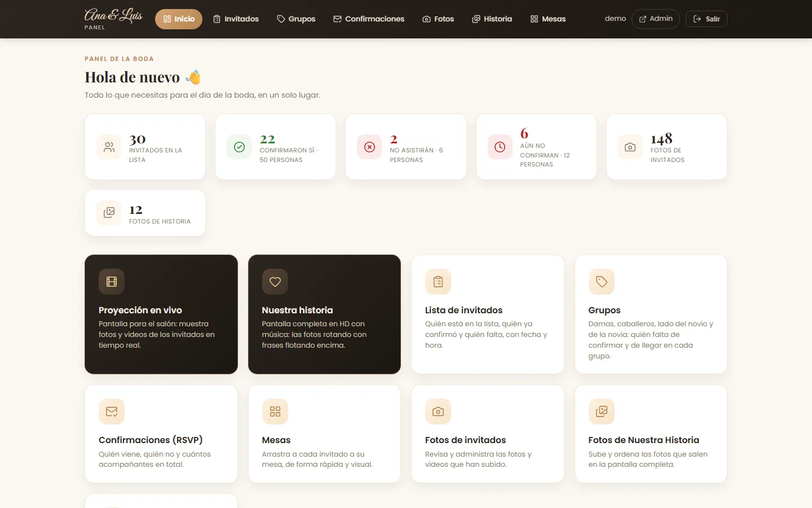This screenshot has height=508, width=812.
Task: Open the Lista de invitados card title
Action: (x=464, y=310)
